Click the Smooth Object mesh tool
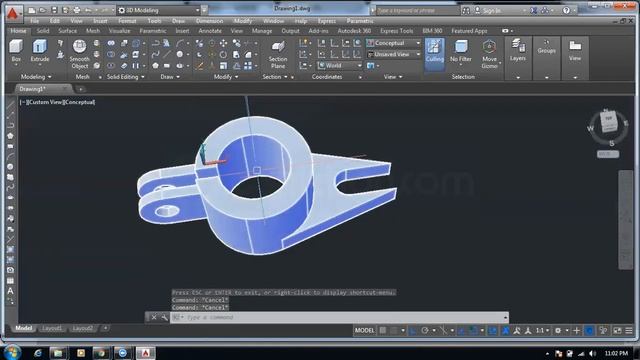This screenshot has width=640, height=360. pos(79,54)
